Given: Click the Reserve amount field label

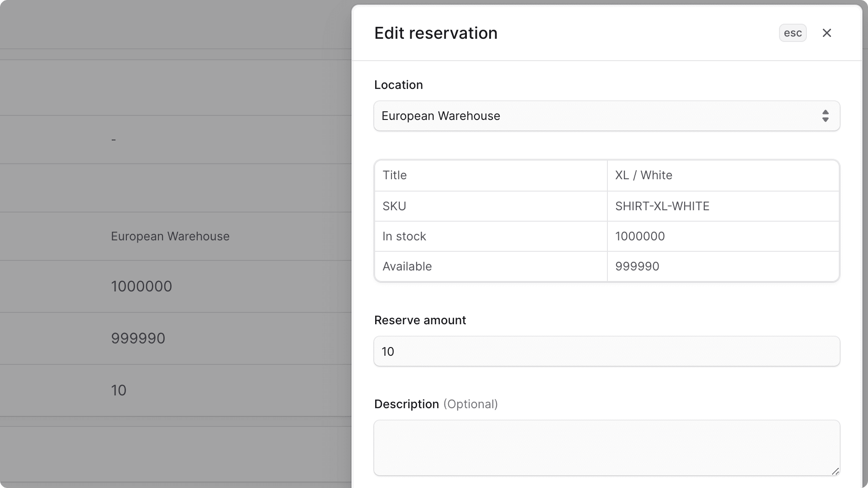Looking at the screenshot, I should pyautogui.click(x=420, y=320).
